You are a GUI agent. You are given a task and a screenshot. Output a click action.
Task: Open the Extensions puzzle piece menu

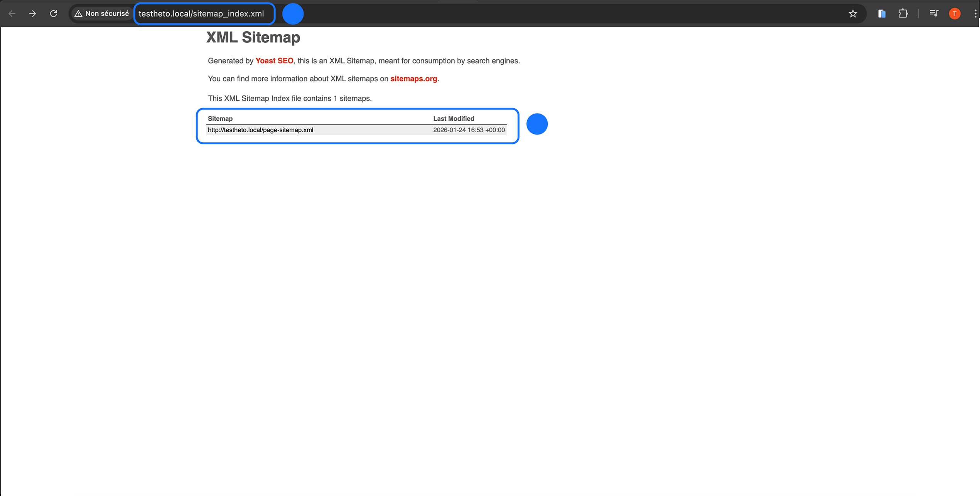(x=903, y=13)
